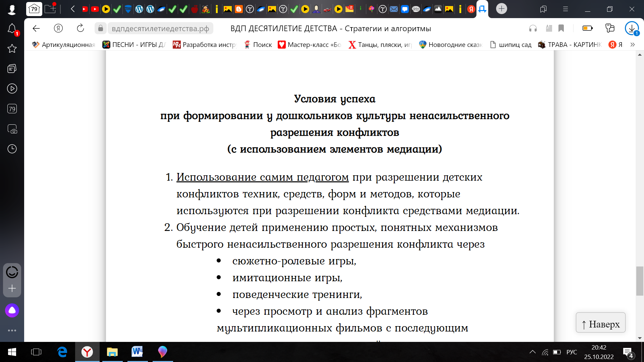Click underlined text Использование самим педагогом
This screenshot has width=644, height=362.
[x=263, y=177]
